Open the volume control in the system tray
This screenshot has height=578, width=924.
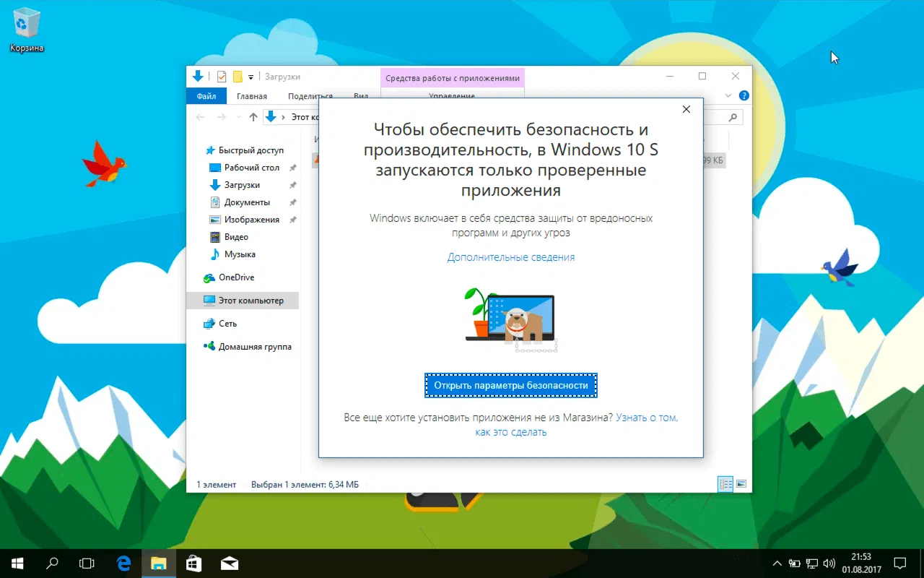click(829, 564)
